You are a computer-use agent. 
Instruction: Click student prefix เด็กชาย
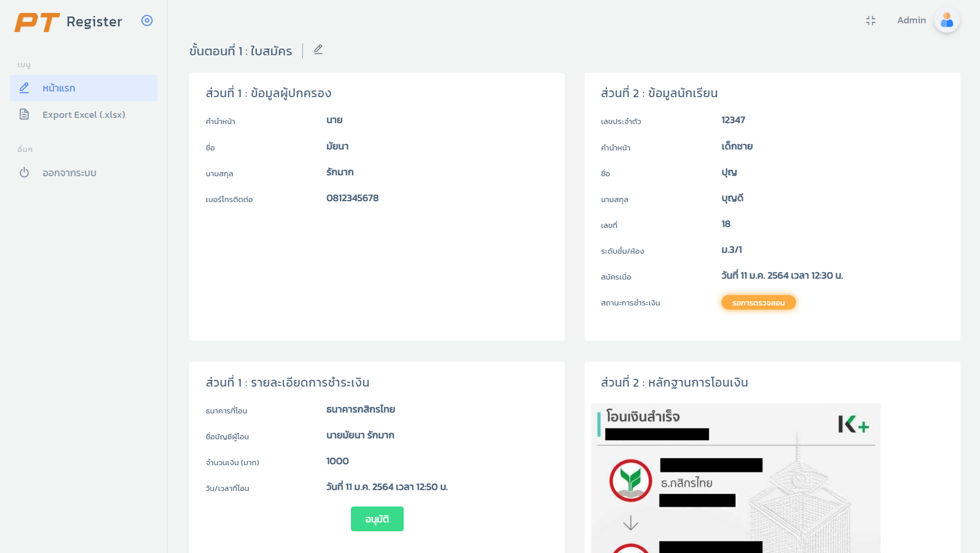(x=737, y=147)
